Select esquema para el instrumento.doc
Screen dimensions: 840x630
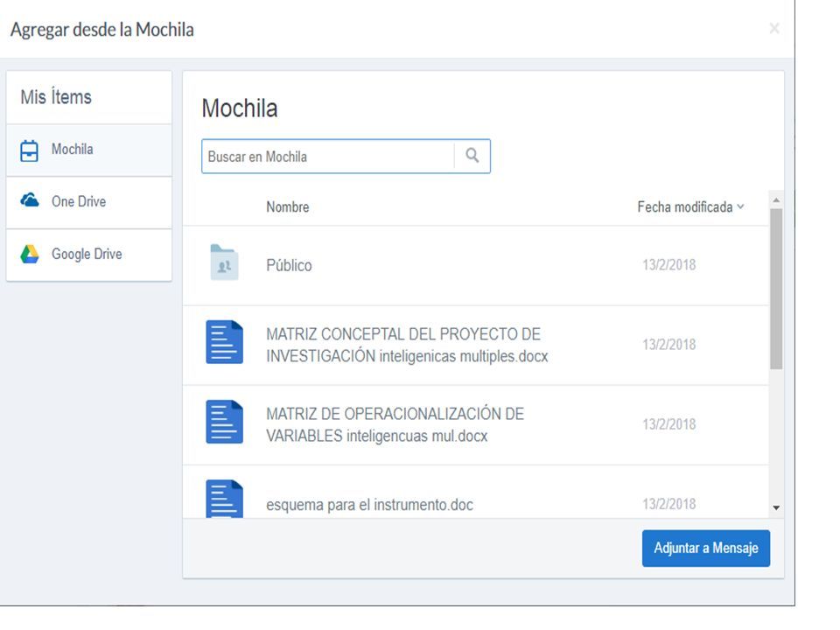[x=369, y=505]
